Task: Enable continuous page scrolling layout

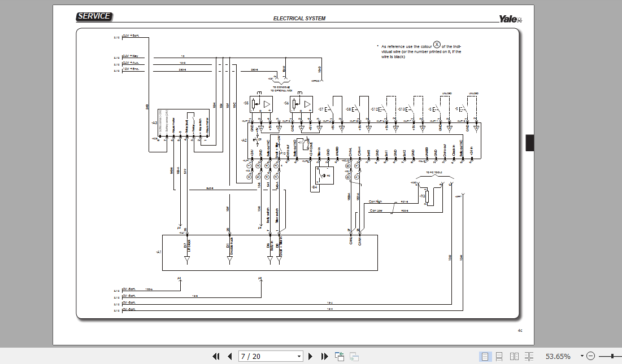Action: pyautogui.click(x=499, y=357)
